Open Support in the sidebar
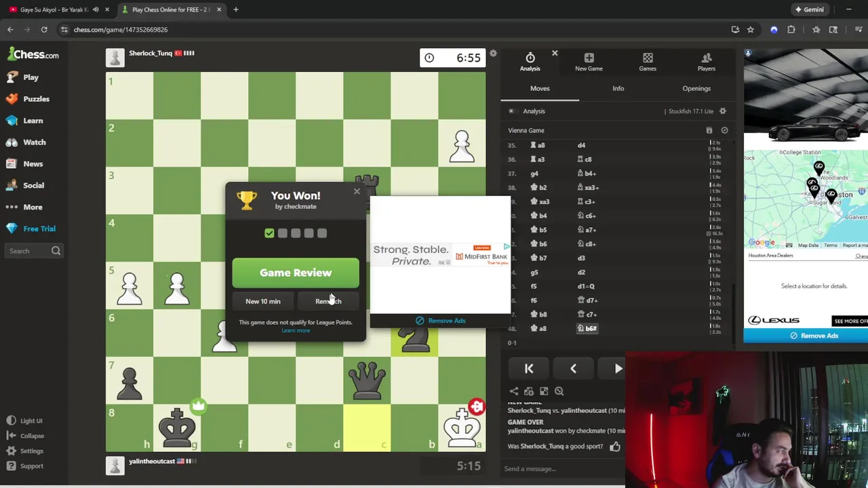 click(x=26, y=466)
